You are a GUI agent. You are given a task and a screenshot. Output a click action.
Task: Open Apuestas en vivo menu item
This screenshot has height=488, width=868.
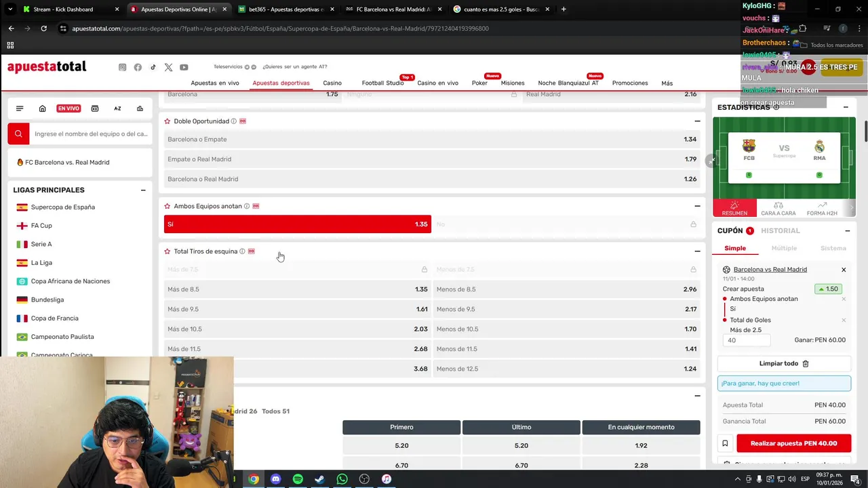point(215,83)
